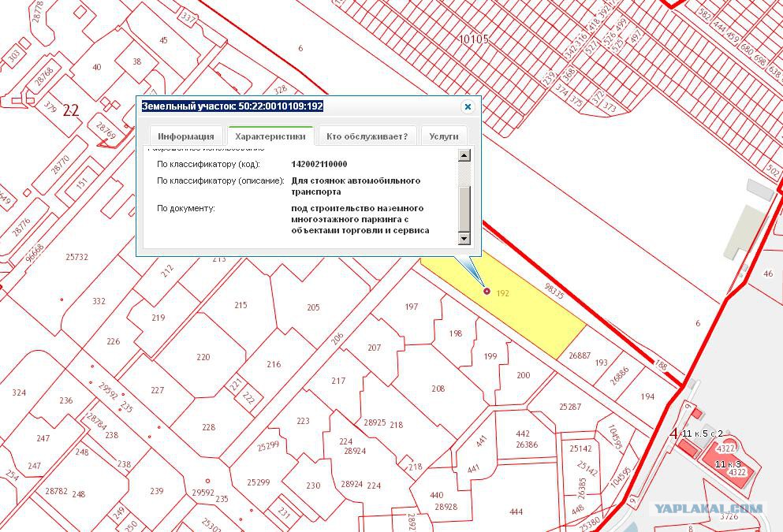Click the popup scrollbar up arrow
Screen dimensions: 783x532
click(464, 155)
